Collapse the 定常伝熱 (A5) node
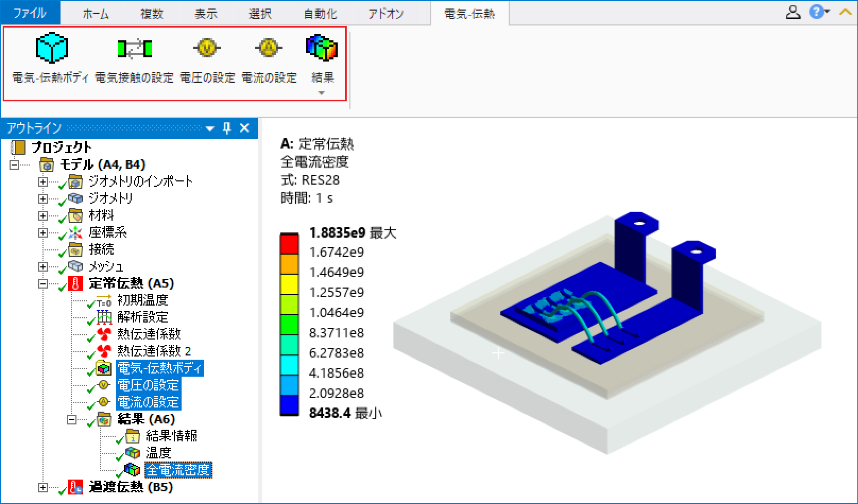The image size is (858, 504). tap(43, 283)
